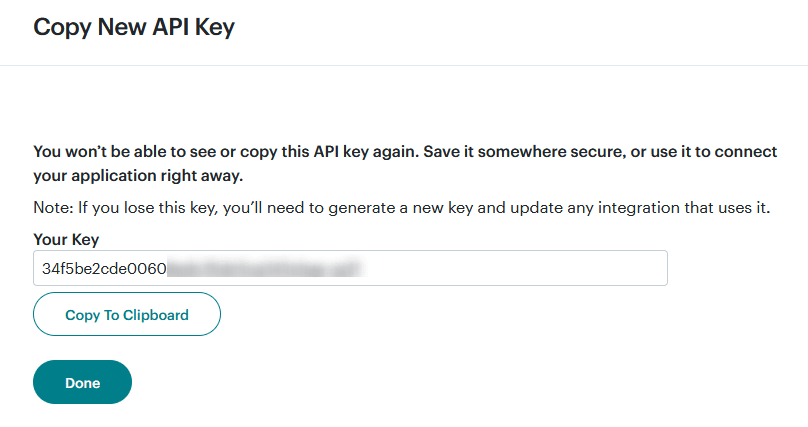Click the word "API" in the heading
808x427 pixels.
tap(171, 27)
